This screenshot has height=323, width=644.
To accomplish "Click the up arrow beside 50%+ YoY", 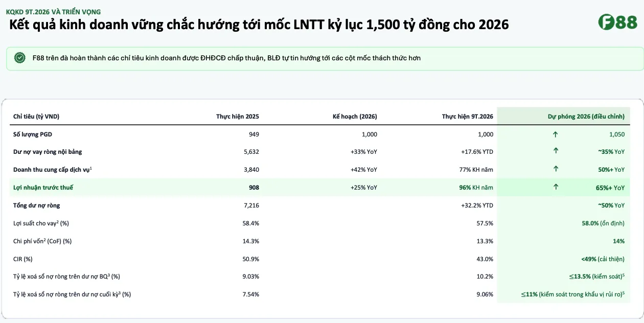I will 556,169.
